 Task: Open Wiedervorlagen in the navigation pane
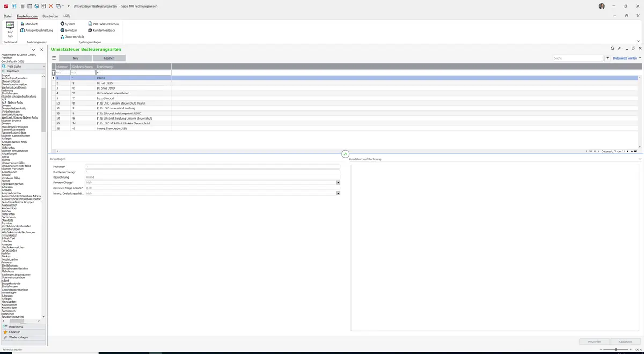click(x=23, y=337)
